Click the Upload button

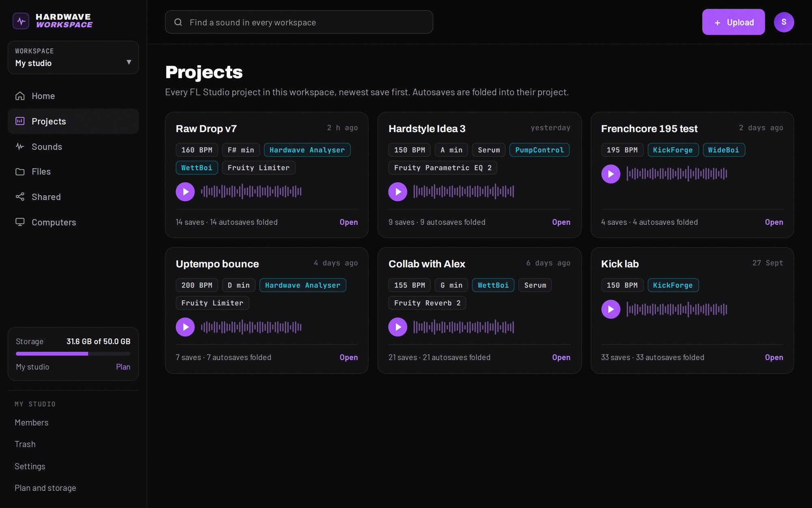coord(734,22)
